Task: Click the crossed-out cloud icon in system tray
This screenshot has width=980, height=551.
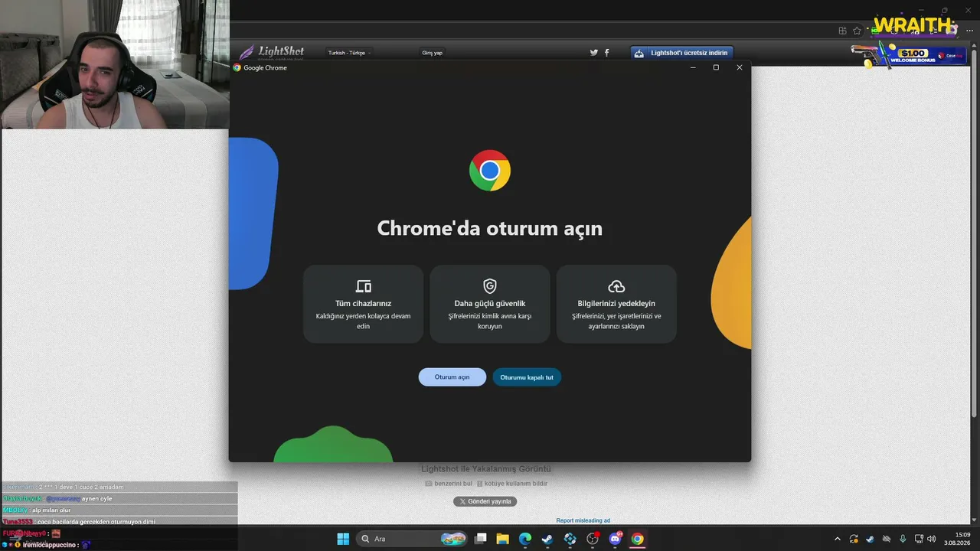Action: (x=887, y=539)
